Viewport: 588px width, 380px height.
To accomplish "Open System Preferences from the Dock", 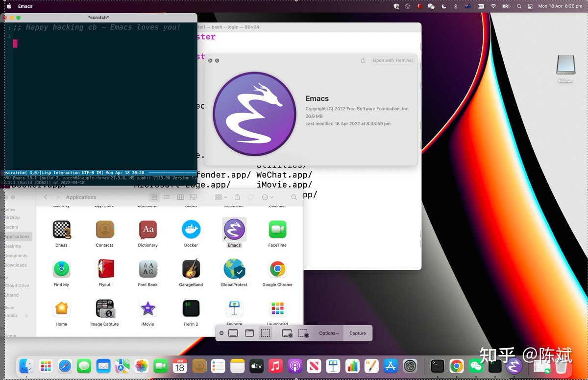I will 410,366.
